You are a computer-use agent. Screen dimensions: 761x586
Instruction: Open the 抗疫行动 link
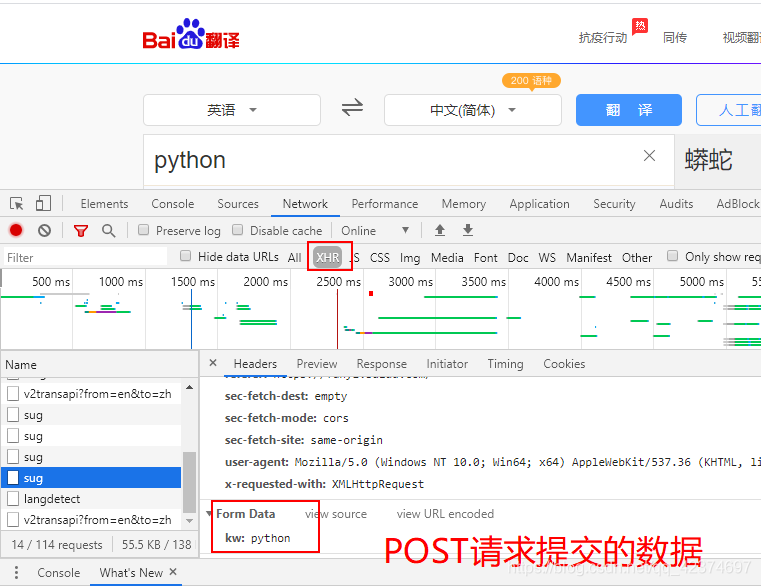(x=603, y=37)
